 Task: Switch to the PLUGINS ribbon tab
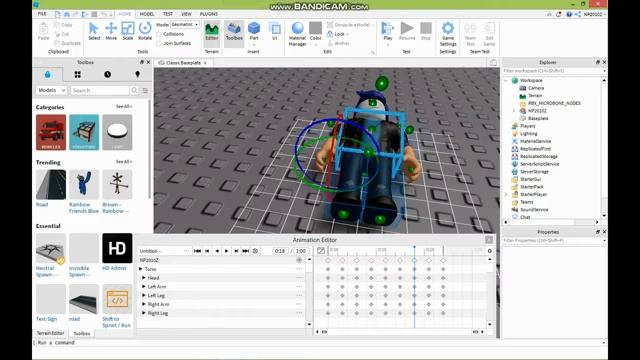point(209,14)
